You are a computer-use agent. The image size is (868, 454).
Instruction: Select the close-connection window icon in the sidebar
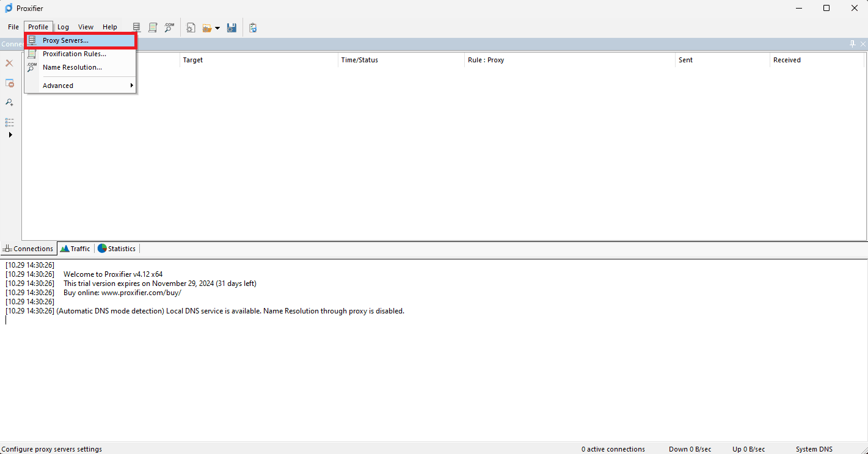click(x=9, y=83)
